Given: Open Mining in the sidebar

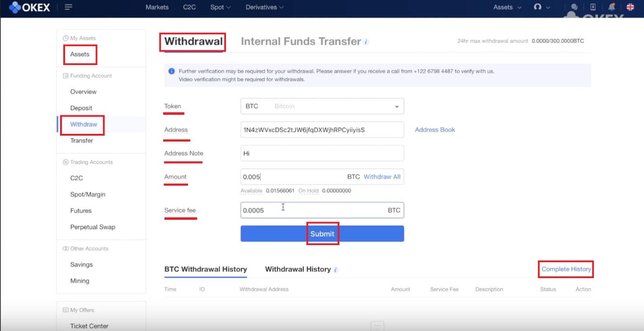Looking at the screenshot, I should pyautogui.click(x=80, y=281).
